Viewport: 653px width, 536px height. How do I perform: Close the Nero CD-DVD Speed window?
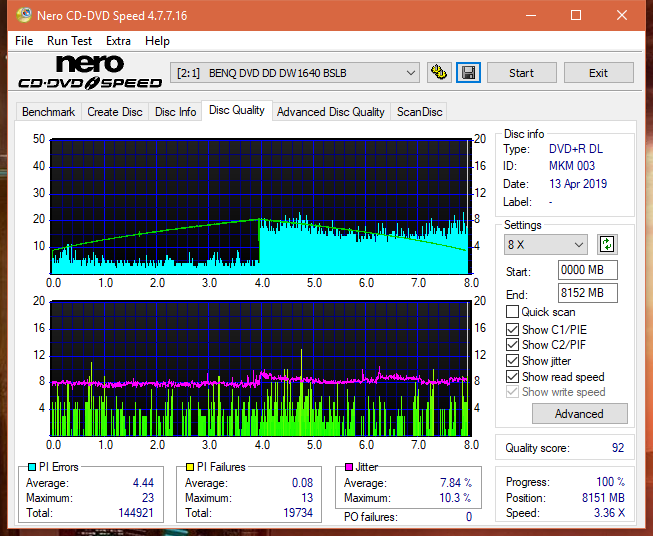(622, 15)
